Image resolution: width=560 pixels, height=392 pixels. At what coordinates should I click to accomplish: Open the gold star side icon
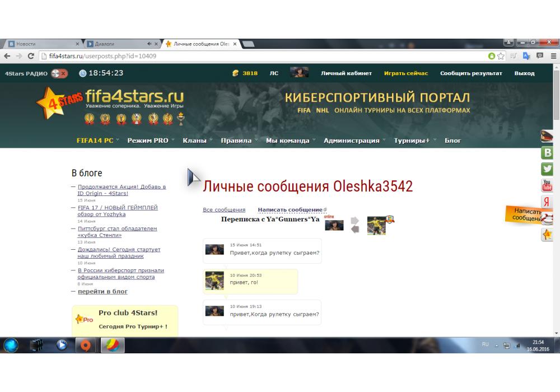[x=547, y=235]
